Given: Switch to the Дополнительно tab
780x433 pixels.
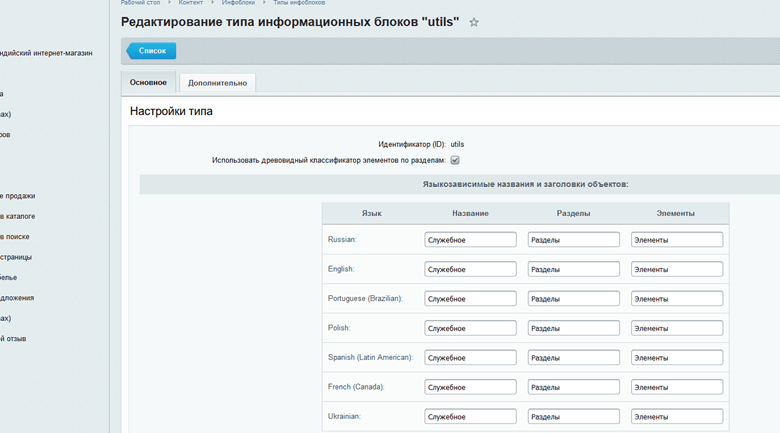Looking at the screenshot, I should pyautogui.click(x=217, y=83).
